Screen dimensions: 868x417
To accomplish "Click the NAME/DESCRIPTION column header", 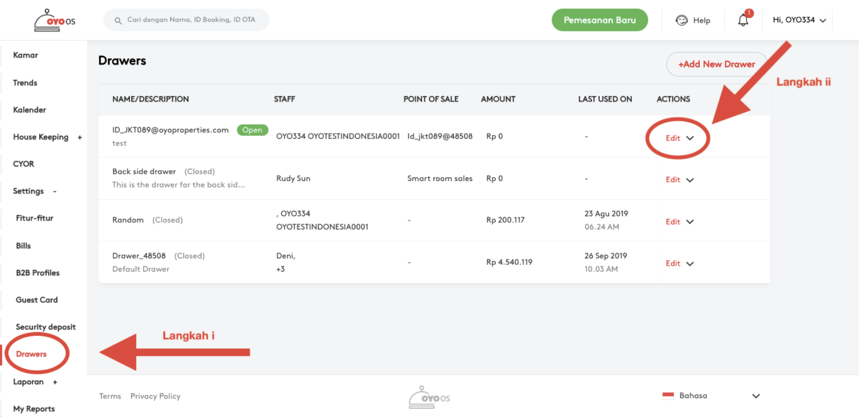I will [x=150, y=99].
